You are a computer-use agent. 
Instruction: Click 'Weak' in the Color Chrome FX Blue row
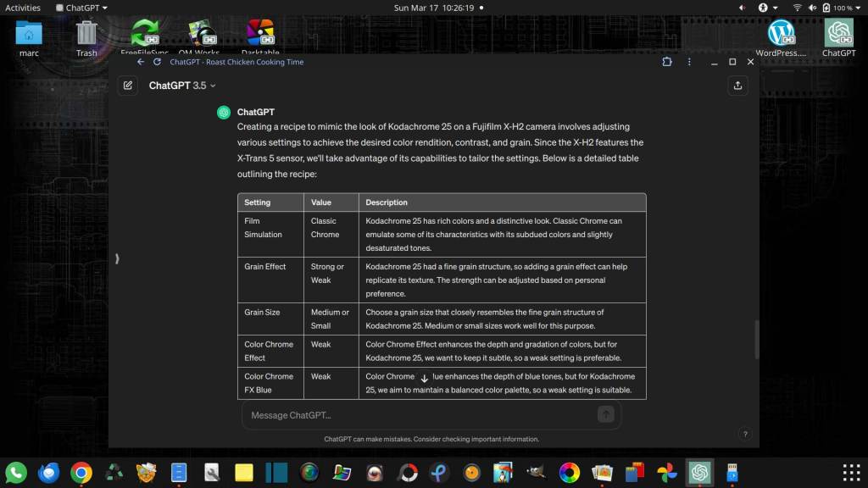click(x=320, y=376)
